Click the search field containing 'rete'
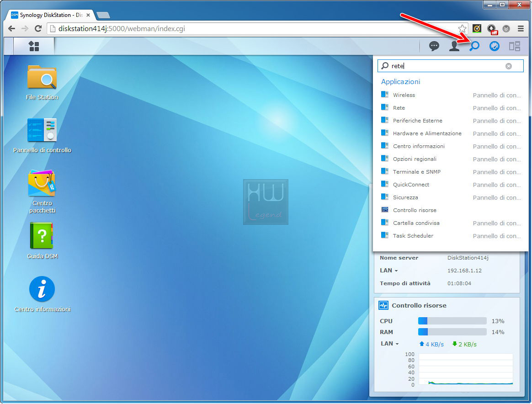532x404 pixels. [450, 66]
